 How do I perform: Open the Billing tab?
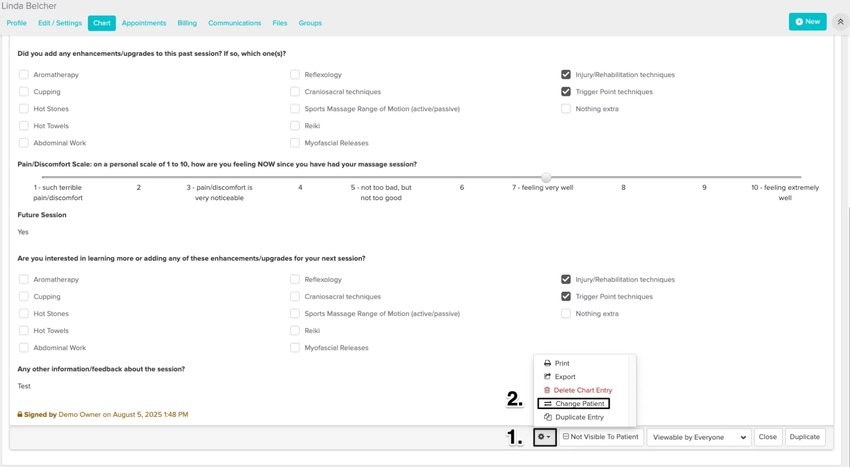[187, 23]
